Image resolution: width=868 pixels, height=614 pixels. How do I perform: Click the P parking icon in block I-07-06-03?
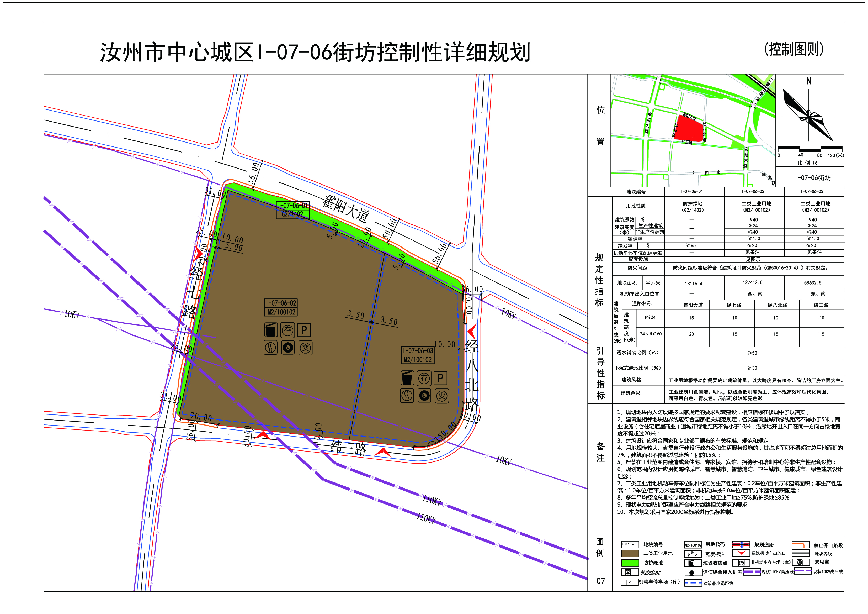[440, 378]
